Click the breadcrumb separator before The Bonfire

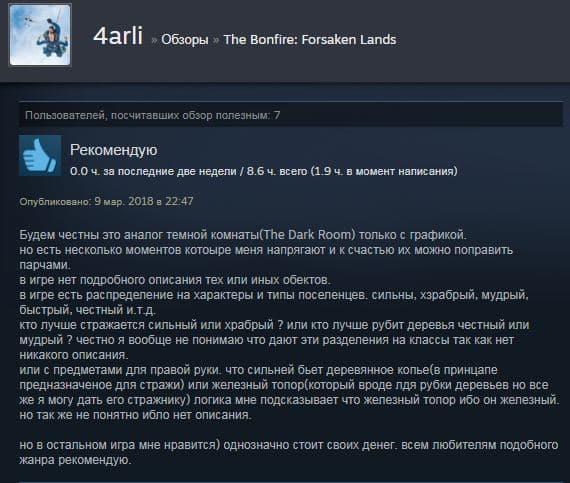click(216, 40)
